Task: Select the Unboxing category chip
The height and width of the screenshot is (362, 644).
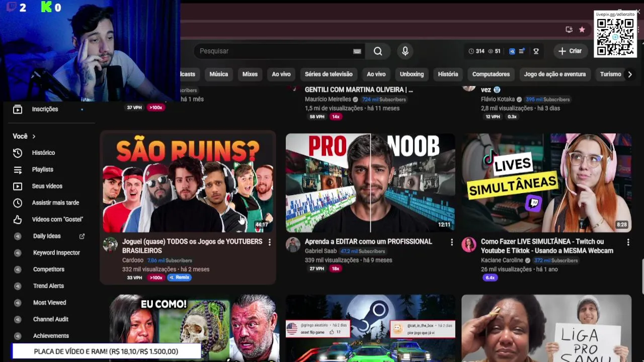Action: pos(412,74)
